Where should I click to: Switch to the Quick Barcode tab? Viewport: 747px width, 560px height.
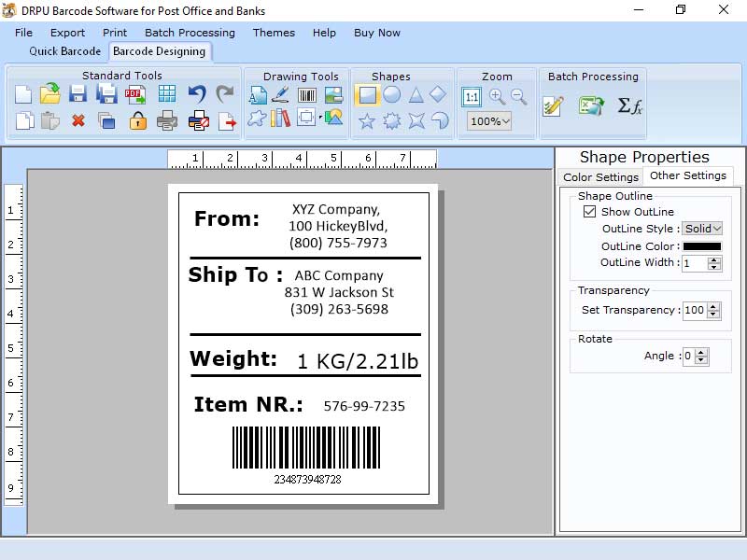tap(64, 51)
